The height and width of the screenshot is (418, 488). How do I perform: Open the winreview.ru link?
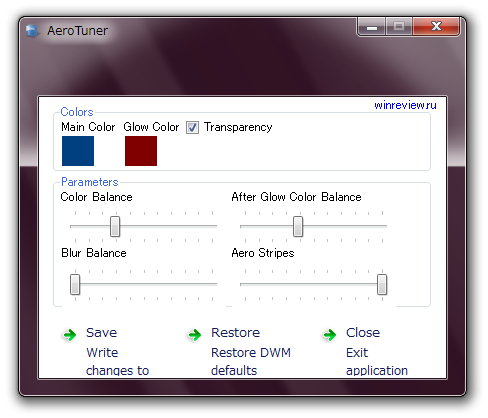tap(405, 105)
